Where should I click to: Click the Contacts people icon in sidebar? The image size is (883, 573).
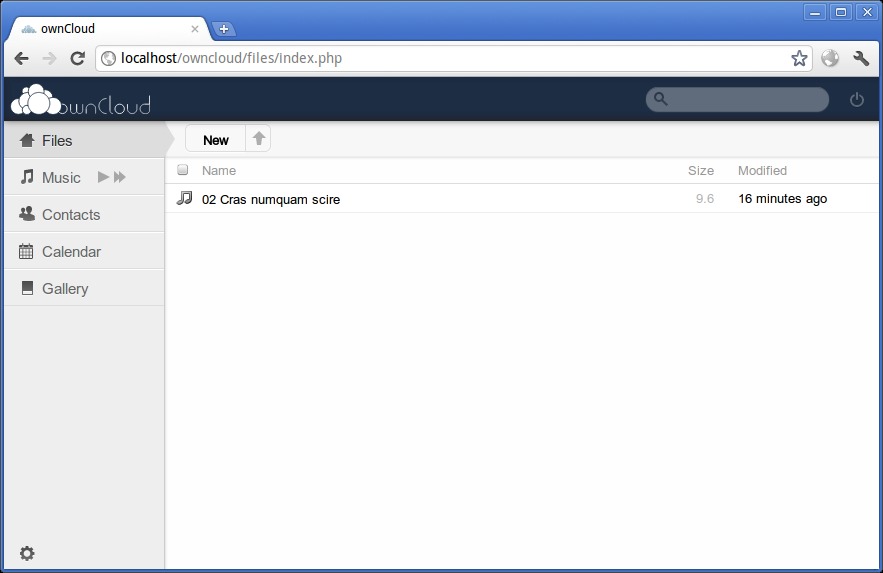coord(26,213)
